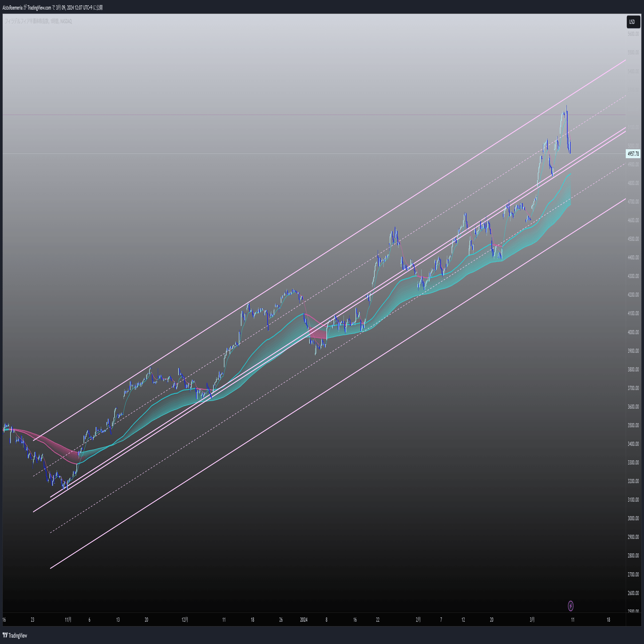This screenshot has height=644, width=644.
Task: Click the 4000.00 price scale label
Action: click(x=633, y=332)
